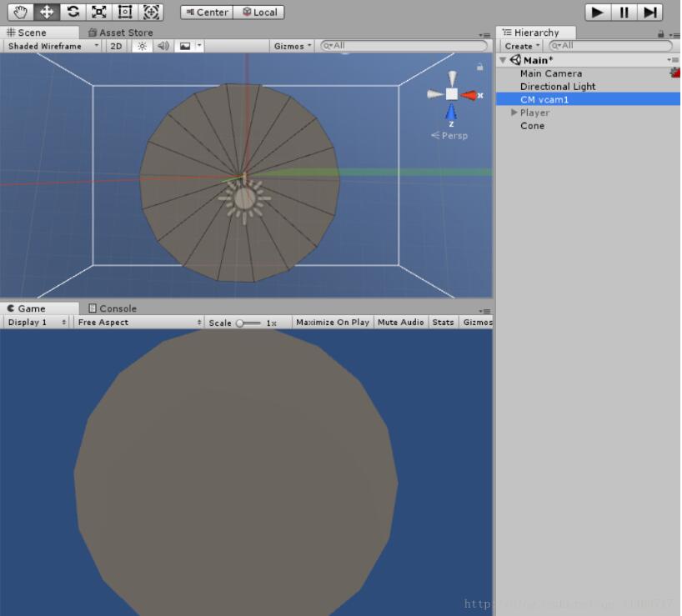Start Play mode
This screenshot has width=682, height=616.
tap(598, 13)
